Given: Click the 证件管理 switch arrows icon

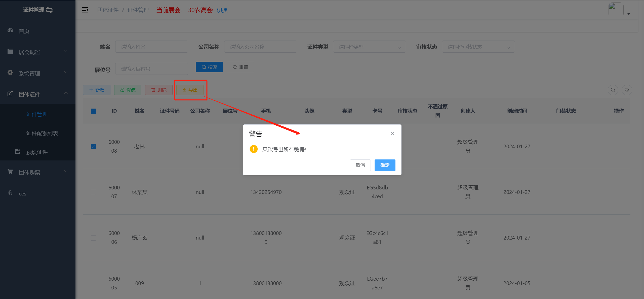Looking at the screenshot, I should [49, 10].
